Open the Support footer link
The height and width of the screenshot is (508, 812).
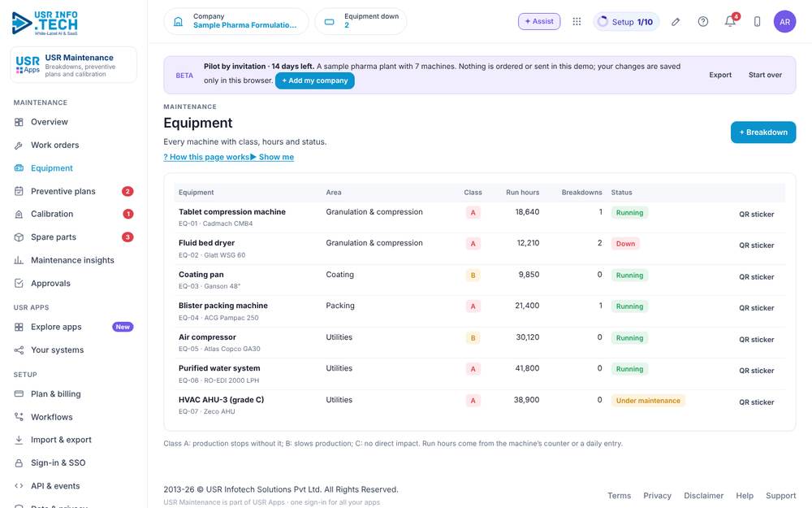[x=780, y=496]
